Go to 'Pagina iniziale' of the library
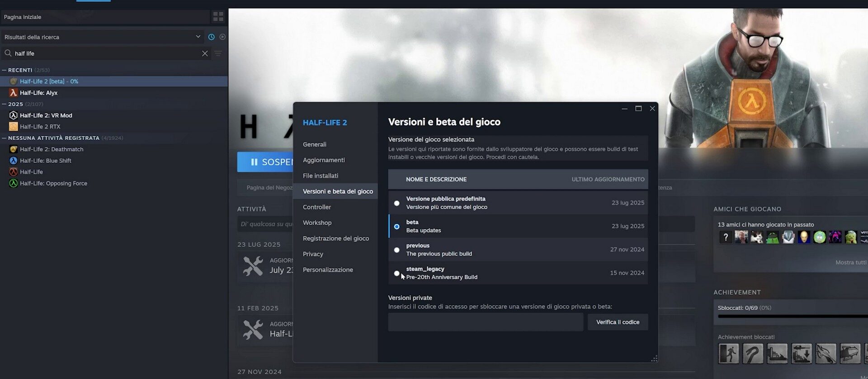The image size is (868, 379). [x=105, y=17]
